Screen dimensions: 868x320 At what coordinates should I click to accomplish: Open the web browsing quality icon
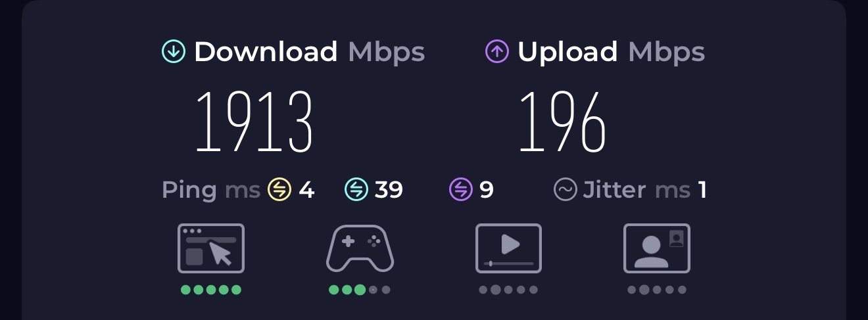tap(211, 248)
